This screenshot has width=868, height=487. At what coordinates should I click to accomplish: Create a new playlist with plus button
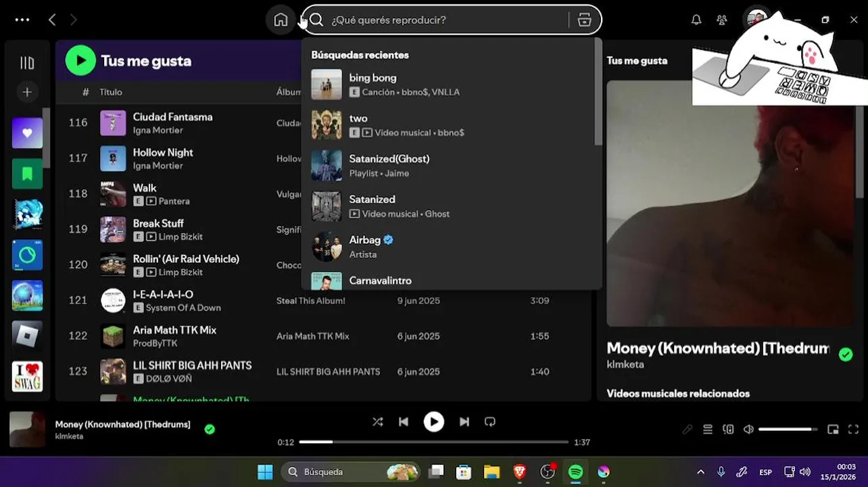[27, 92]
